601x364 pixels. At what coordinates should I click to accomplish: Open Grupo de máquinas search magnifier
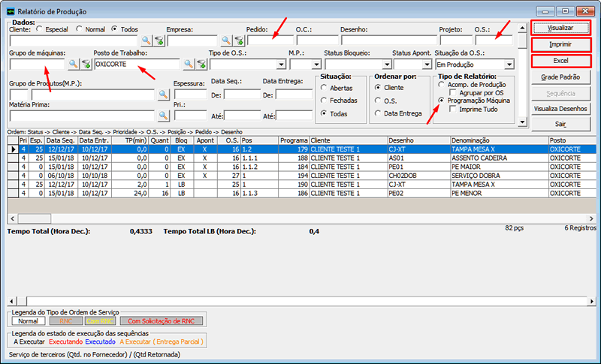tap(73, 64)
